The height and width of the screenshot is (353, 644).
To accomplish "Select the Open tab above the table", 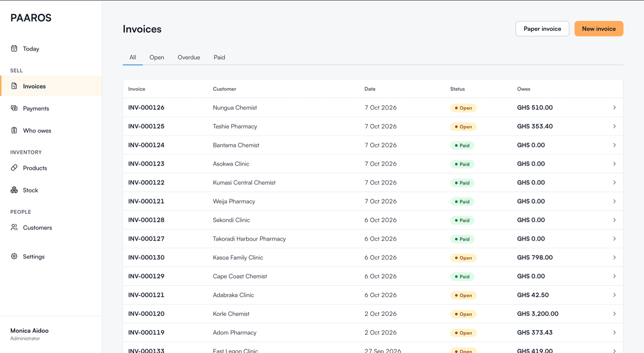I will (x=157, y=57).
